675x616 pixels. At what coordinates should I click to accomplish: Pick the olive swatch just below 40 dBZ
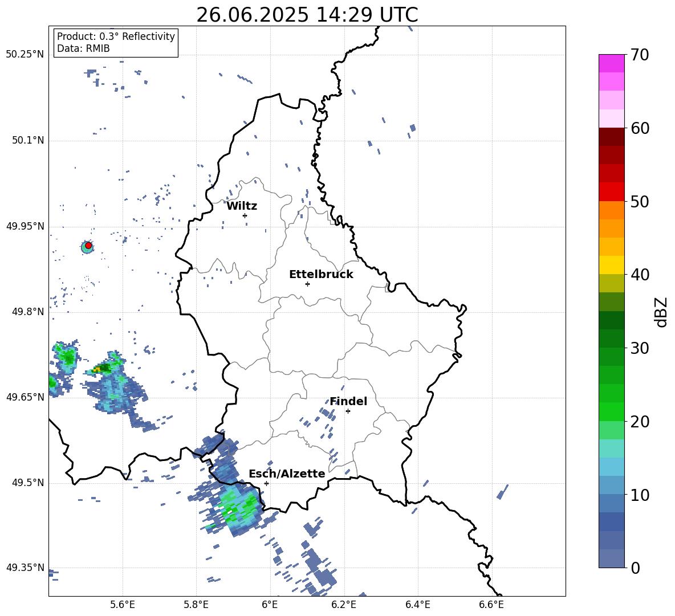pos(612,283)
